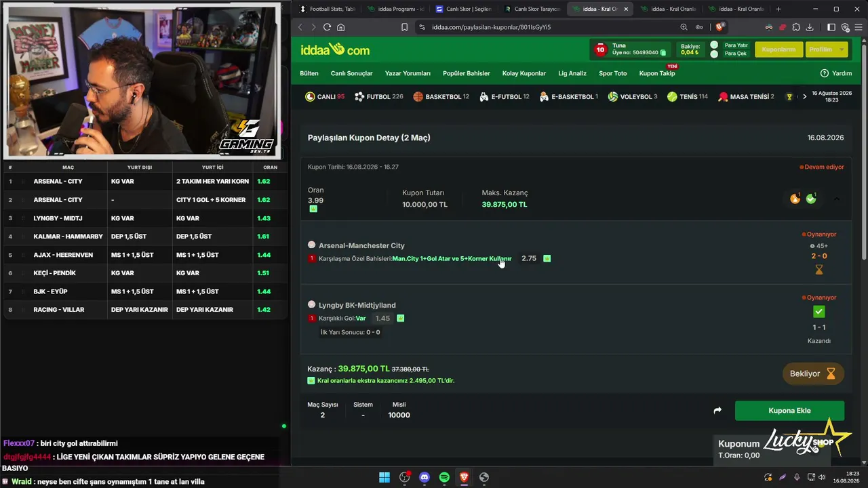Copy the member number 50493040
Screen dimensions: 868x488
click(663, 52)
